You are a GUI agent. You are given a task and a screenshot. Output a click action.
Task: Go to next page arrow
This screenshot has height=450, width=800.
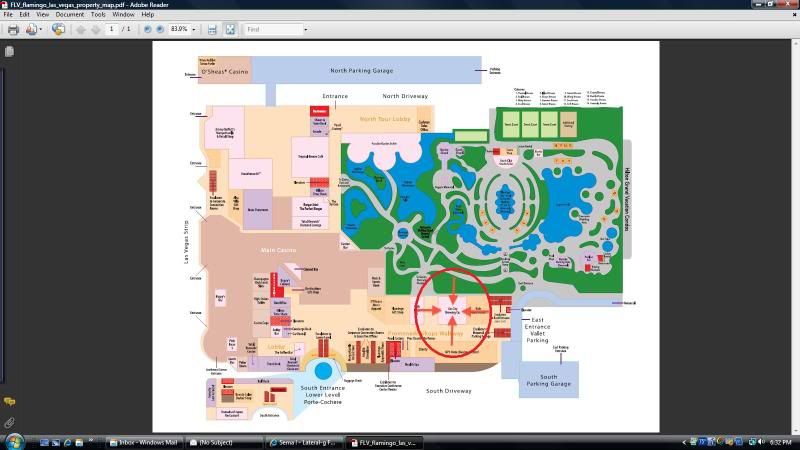click(x=95, y=30)
